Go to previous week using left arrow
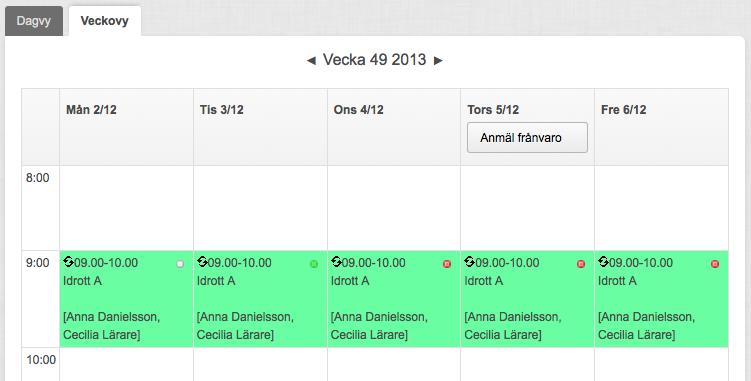 311,60
